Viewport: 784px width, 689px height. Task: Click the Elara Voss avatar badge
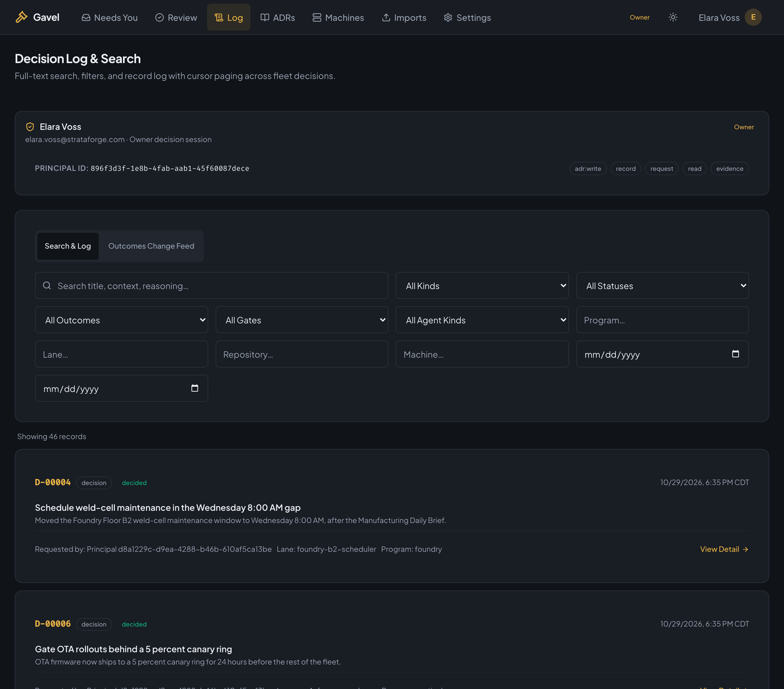(x=753, y=17)
